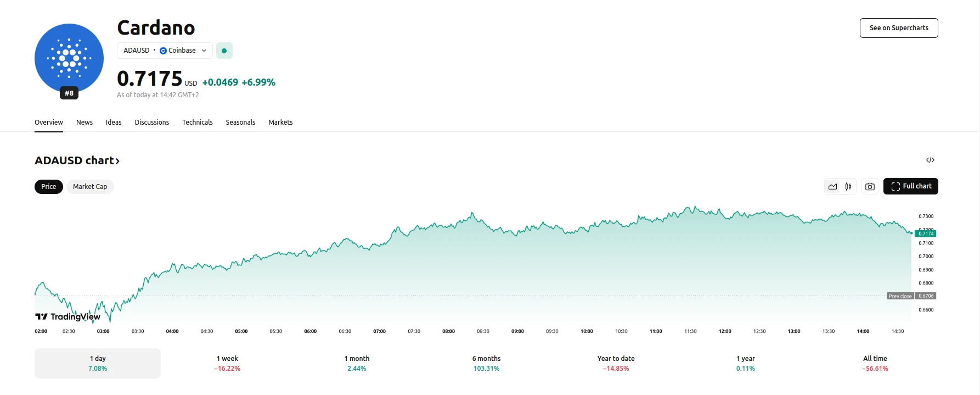Toggle chart to Market Cap
This screenshot has height=395, width=980.
click(x=90, y=187)
